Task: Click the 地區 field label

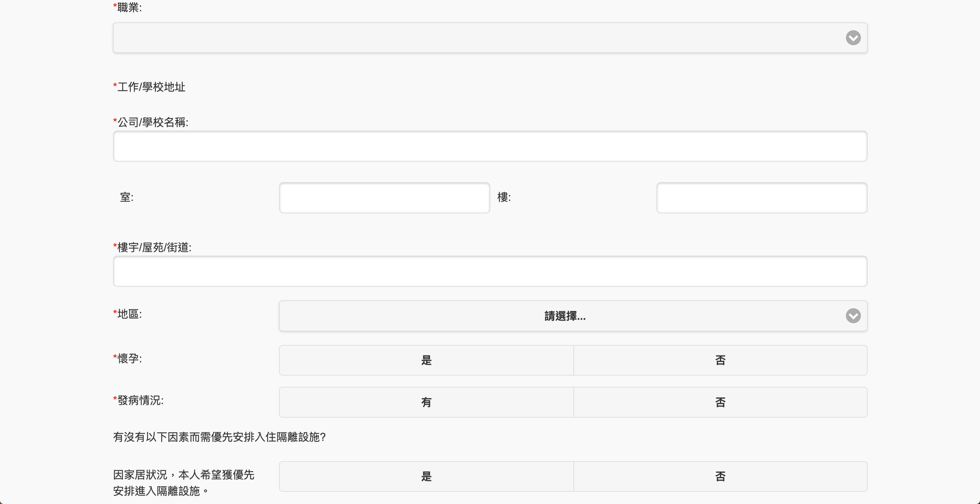Action: [x=129, y=314]
